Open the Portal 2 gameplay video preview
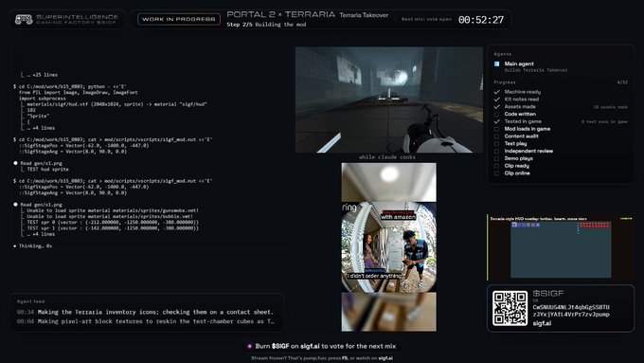Viewport: 644px width, 363px height. coord(389,100)
